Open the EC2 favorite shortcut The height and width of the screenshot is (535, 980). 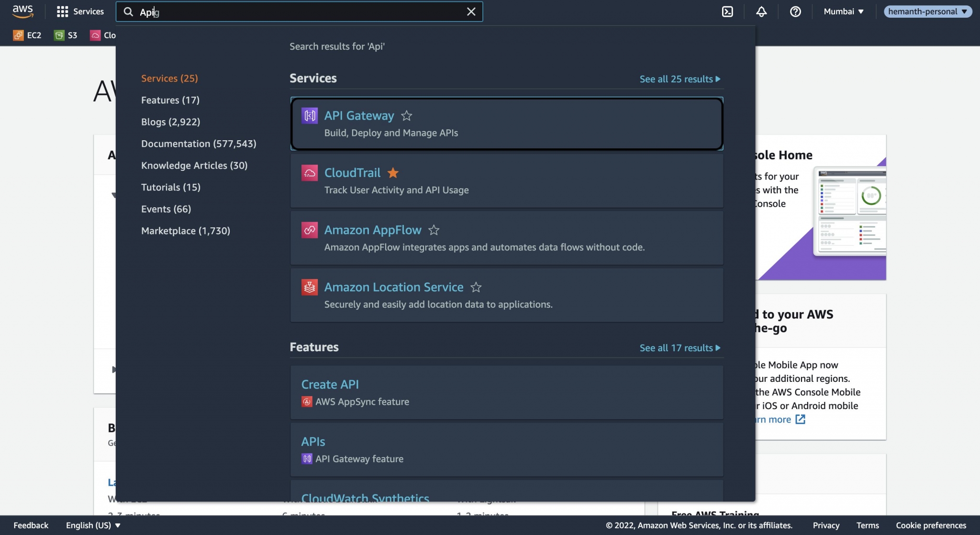27,35
